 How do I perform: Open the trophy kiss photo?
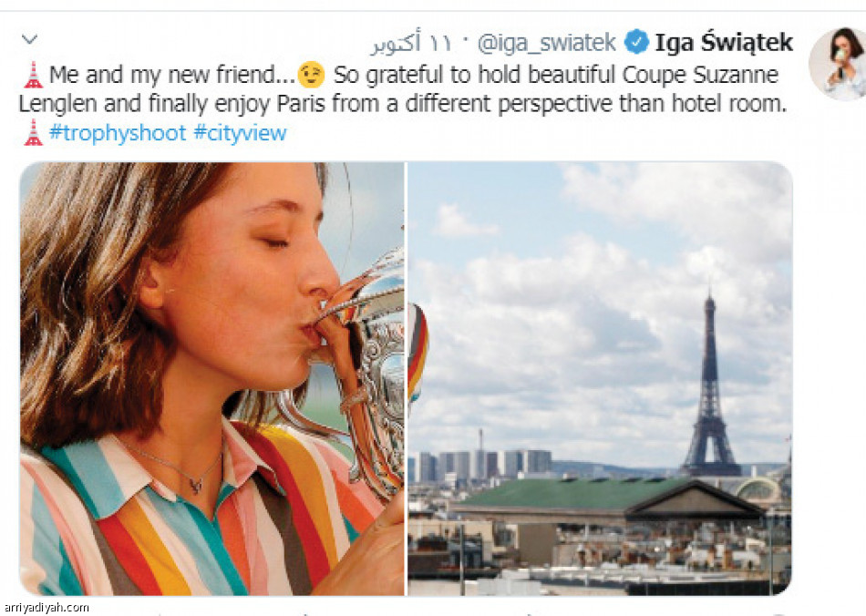pos(212,379)
